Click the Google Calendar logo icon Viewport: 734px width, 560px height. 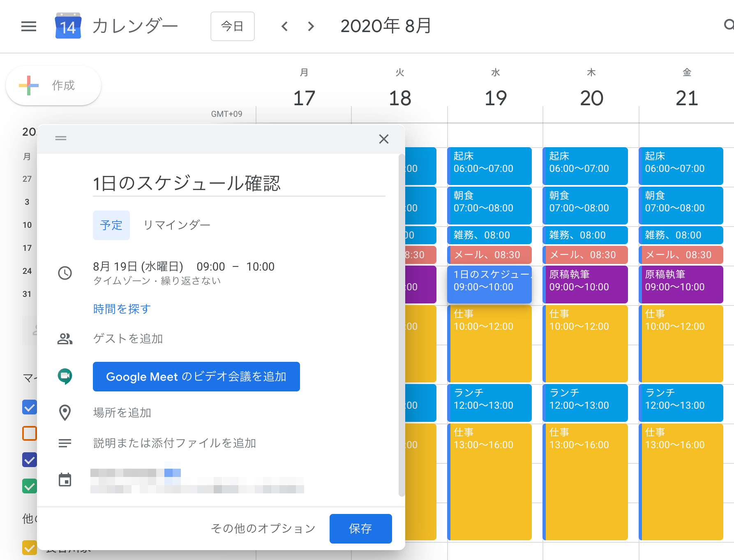coord(68,26)
